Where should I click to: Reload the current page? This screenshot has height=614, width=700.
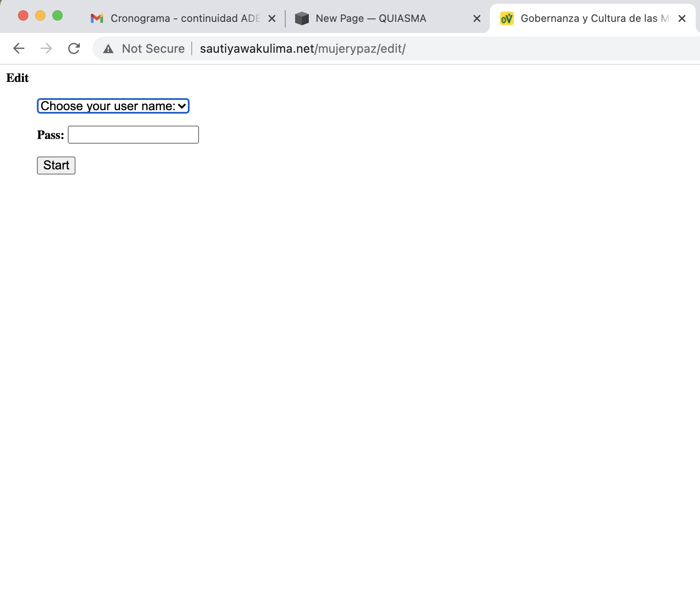74,48
